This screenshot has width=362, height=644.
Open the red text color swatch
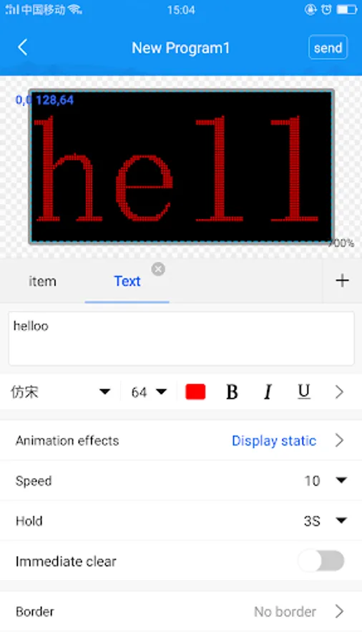[x=195, y=392]
